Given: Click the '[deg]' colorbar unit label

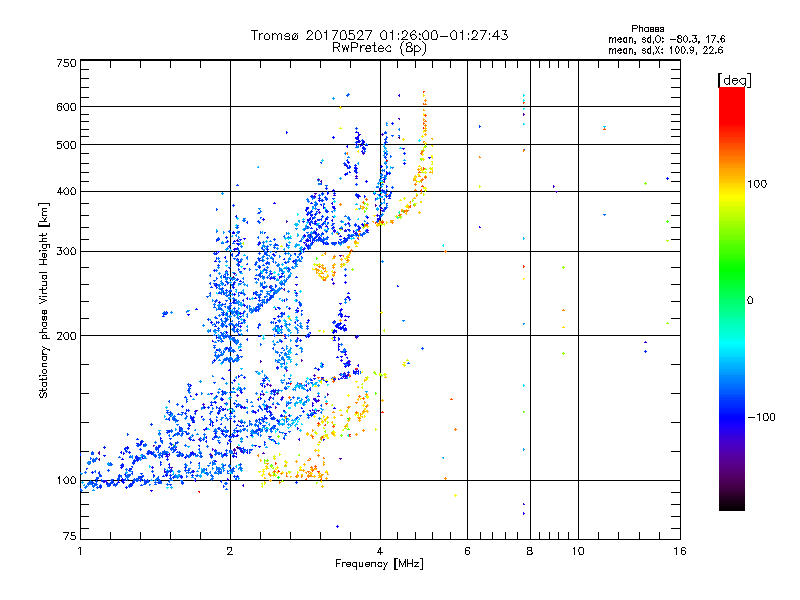Looking at the screenshot, I should coord(734,80).
